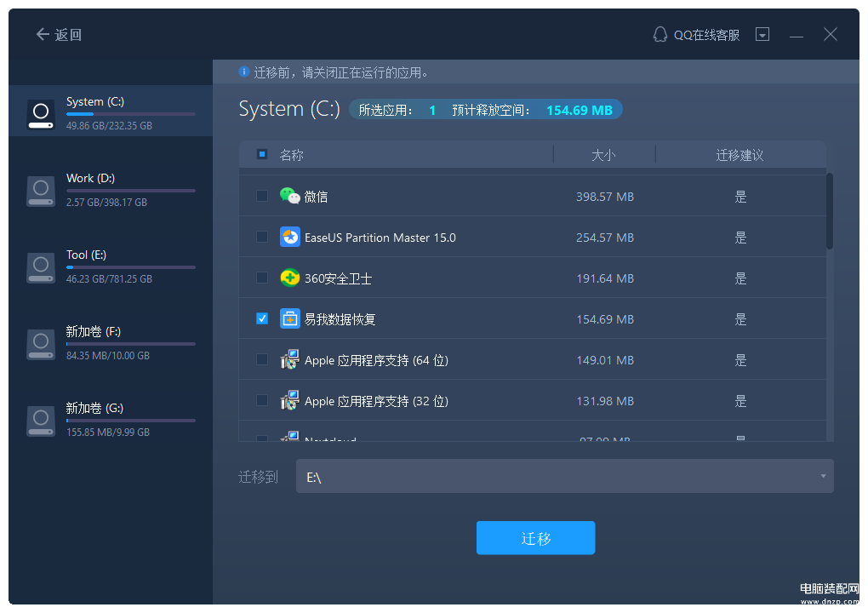Check the 360安全卫士 checkbox

point(262,278)
